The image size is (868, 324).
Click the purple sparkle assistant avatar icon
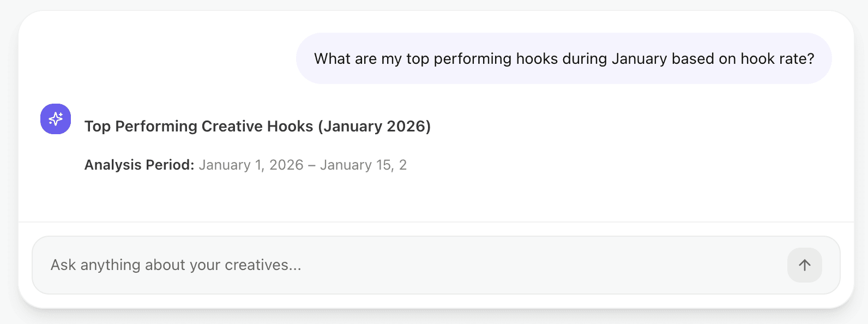click(x=56, y=119)
